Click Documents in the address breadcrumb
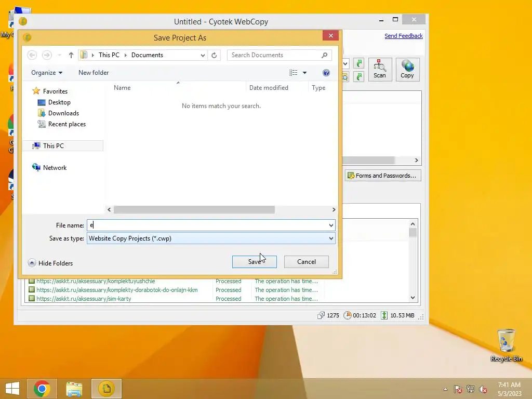 (147, 55)
